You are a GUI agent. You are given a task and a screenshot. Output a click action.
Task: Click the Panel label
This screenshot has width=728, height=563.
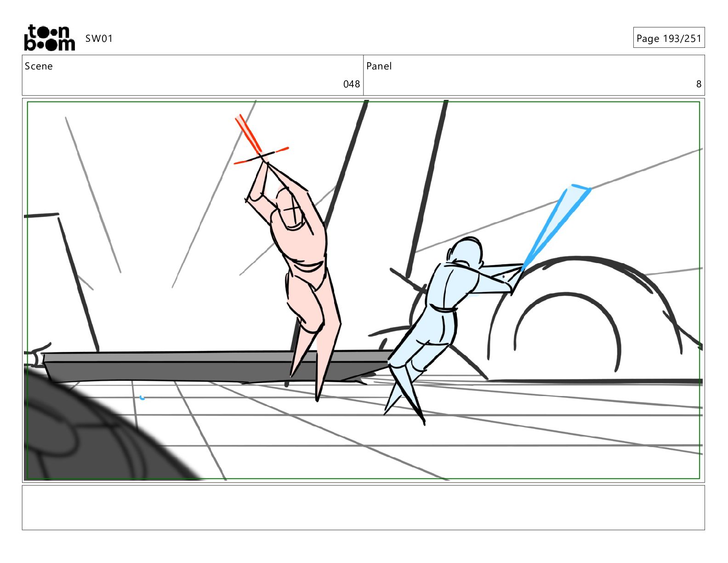coord(379,66)
